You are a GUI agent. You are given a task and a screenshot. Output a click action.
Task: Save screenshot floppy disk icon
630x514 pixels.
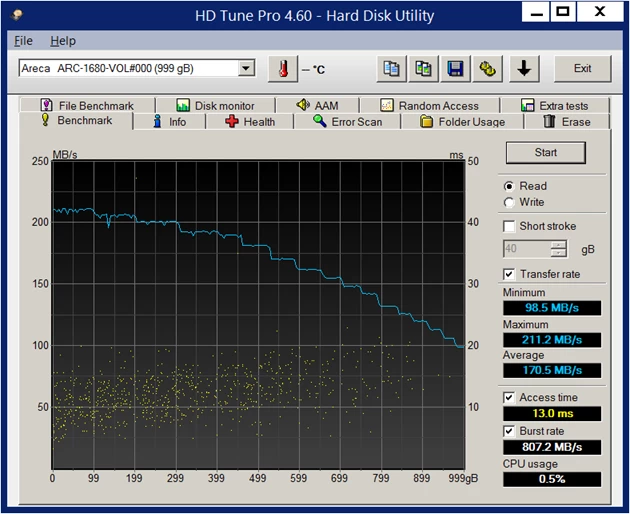[x=455, y=69]
